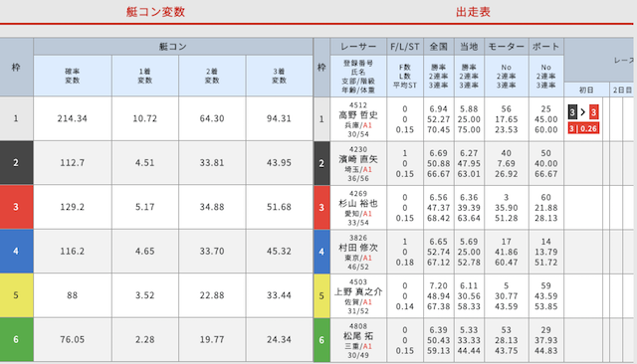Click blue lane 4 cell in 出走表
Screen dimensions: 637x364
point(321,252)
